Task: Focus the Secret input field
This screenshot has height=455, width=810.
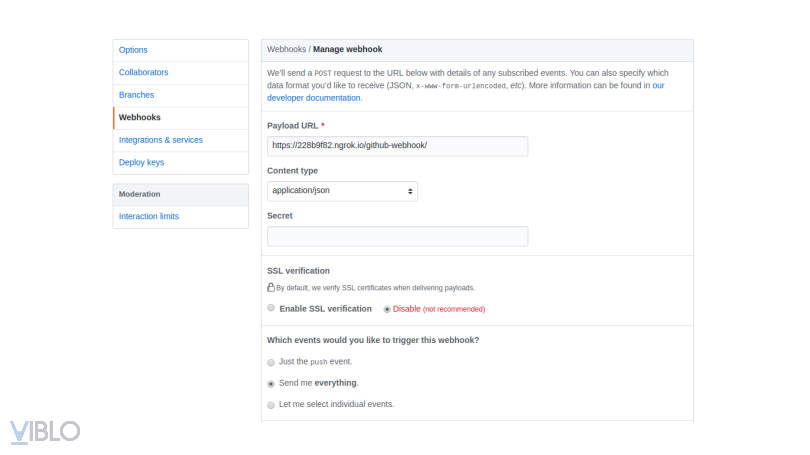Action: [397, 236]
